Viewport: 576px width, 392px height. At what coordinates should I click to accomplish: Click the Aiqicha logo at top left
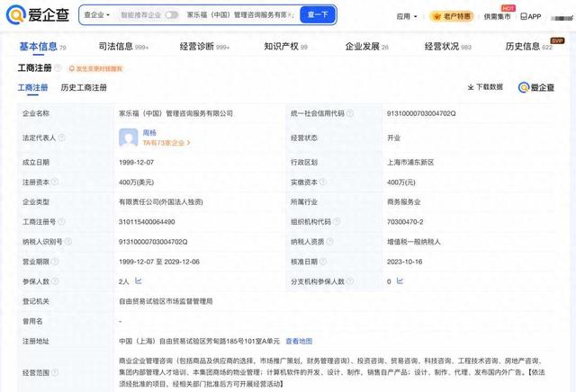click(x=38, y=14)
